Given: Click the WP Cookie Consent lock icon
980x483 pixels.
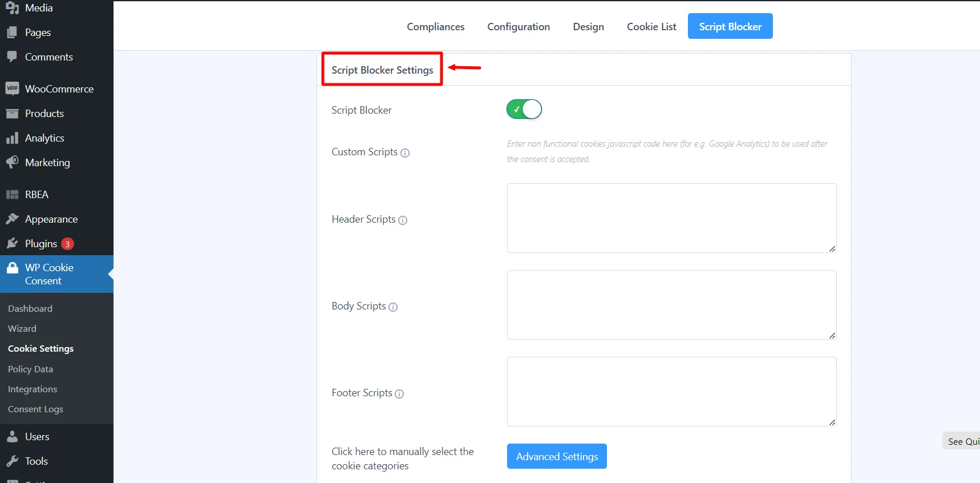Looking at the screenshot, I should pyautogui.click(x=12, y=268).
